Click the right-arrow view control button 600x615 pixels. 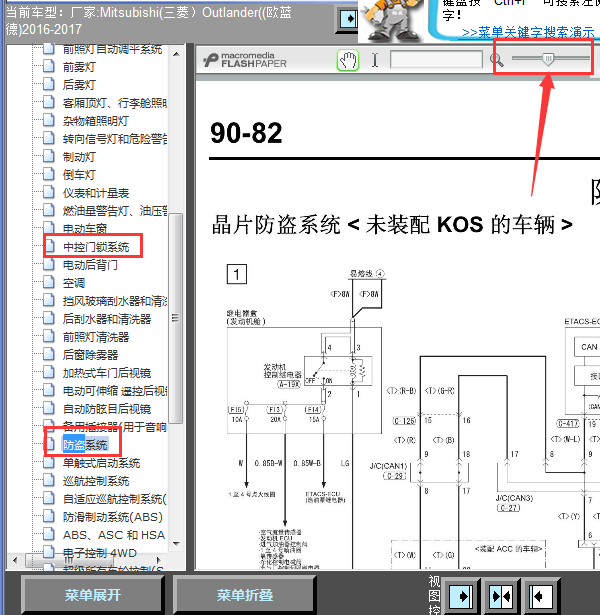tap(463, 597)
